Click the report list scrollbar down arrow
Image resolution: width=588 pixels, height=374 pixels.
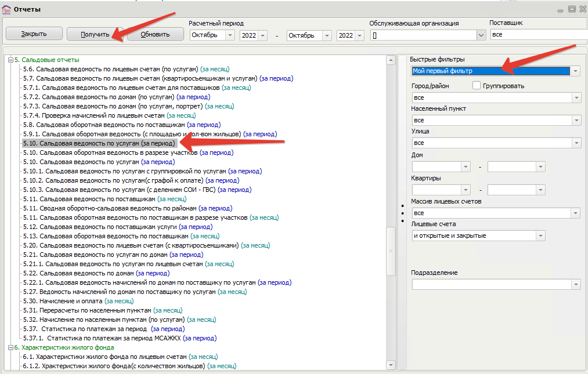pyautogui.click(x=391, y=365)
